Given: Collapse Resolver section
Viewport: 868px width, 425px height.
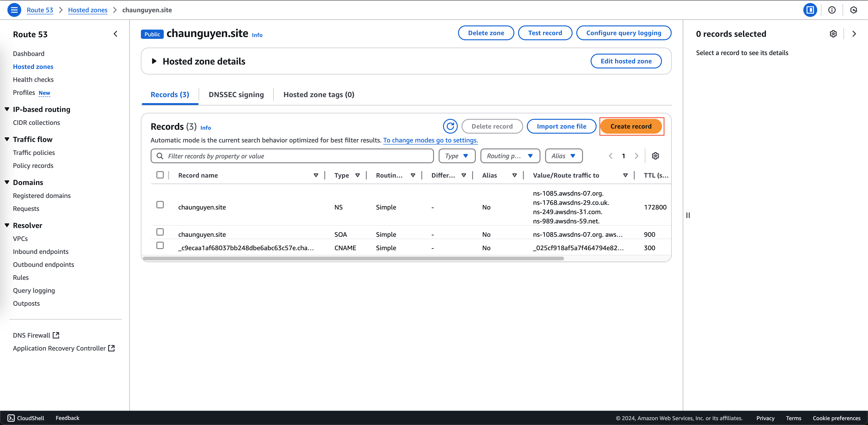Looking at the screenshot, I should point(7,225).
